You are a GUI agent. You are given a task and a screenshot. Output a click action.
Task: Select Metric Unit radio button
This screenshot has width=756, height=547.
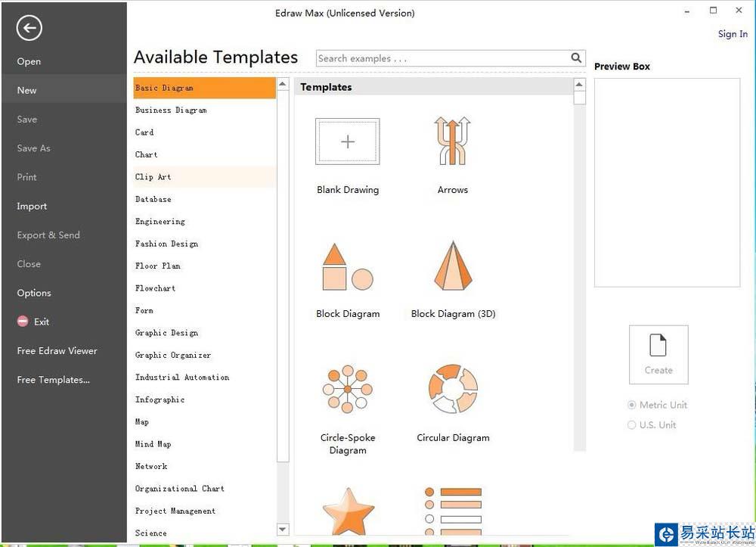631,405
